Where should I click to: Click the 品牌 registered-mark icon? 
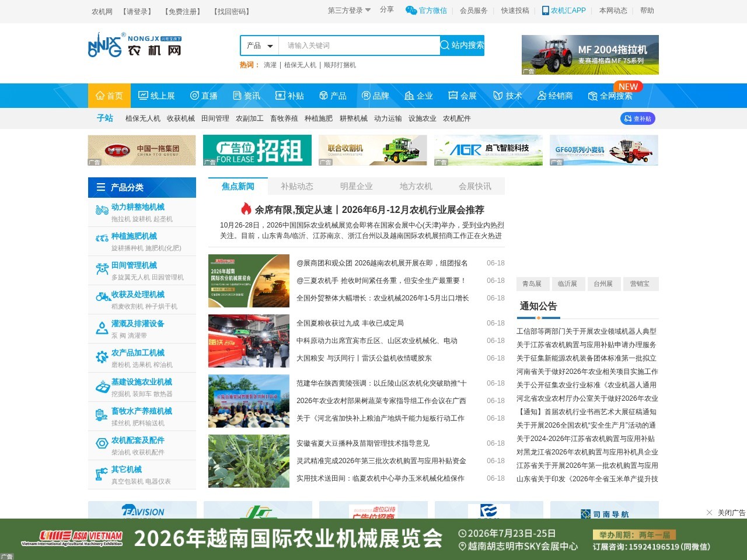[366, 96]
